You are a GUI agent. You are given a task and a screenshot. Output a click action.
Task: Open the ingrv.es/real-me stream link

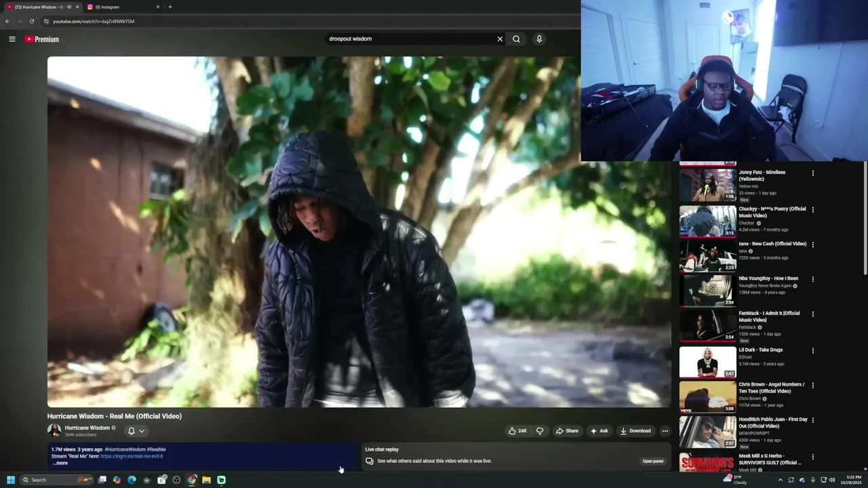tap(132, 456)
